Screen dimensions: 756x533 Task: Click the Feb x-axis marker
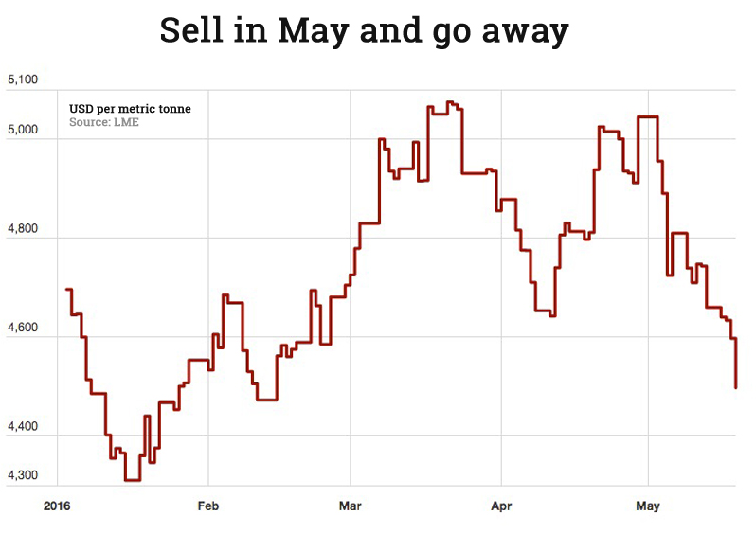[x=208, y=506]
